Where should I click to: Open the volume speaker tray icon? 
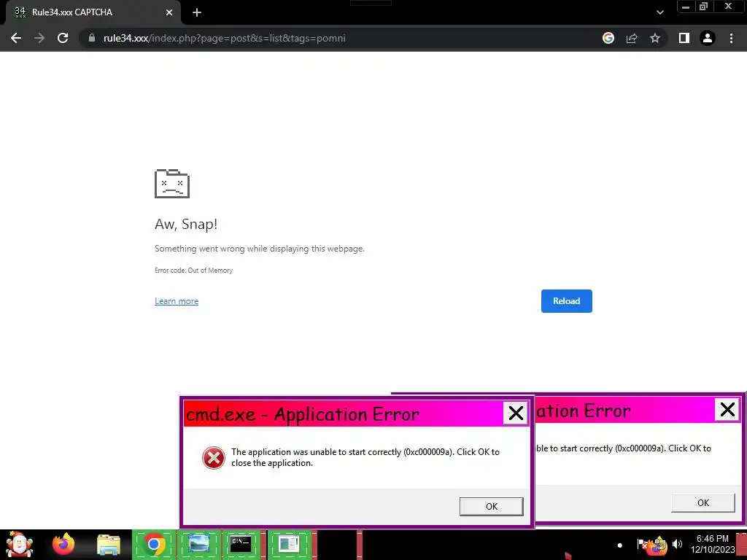(677, 544)
